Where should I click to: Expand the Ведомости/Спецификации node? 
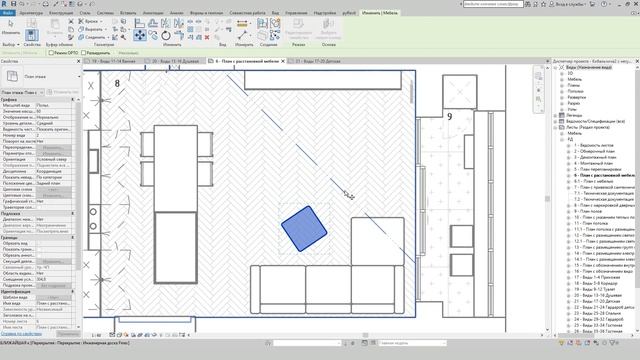pyautogui.click(x=556, y=121)
